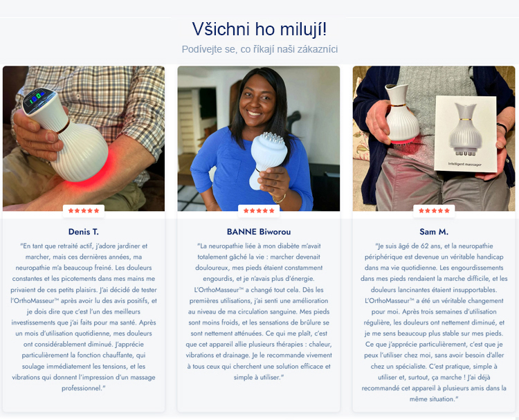The image size is (519, 420).
Task: Select reviewer name BANNE Biworou
Action: click(x=259, y=232)
